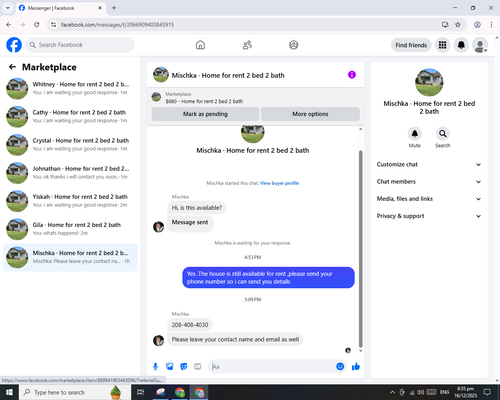The height and width of the screenshot is (400, 500).
Task: Reload the page in browser toolbar
Action: [37, 24]
